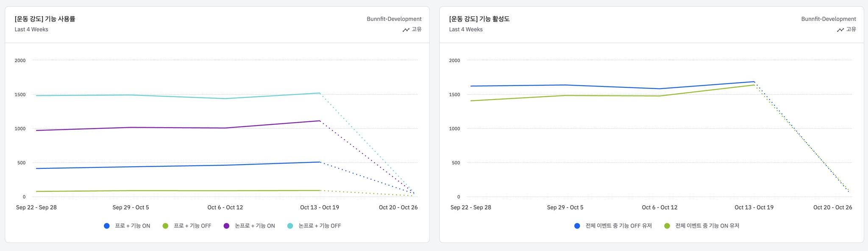The width and height of the screenshot is (868, 251).
Task: Toggle the 논프로 + 기능 ON legend label
Action: (x=255, y=226)
